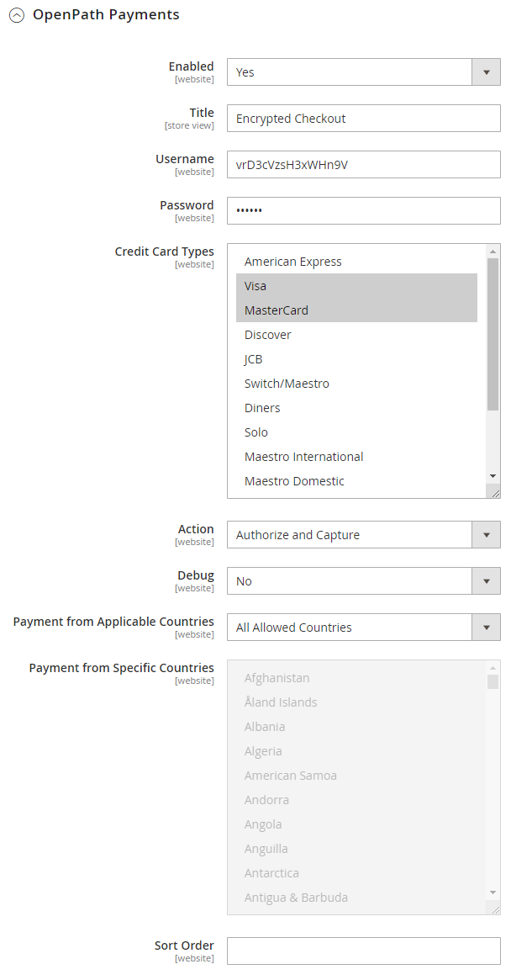The width and height of the screenshot is (511, 980).
Task: Select American Express card type
Action: click(356, 262)
